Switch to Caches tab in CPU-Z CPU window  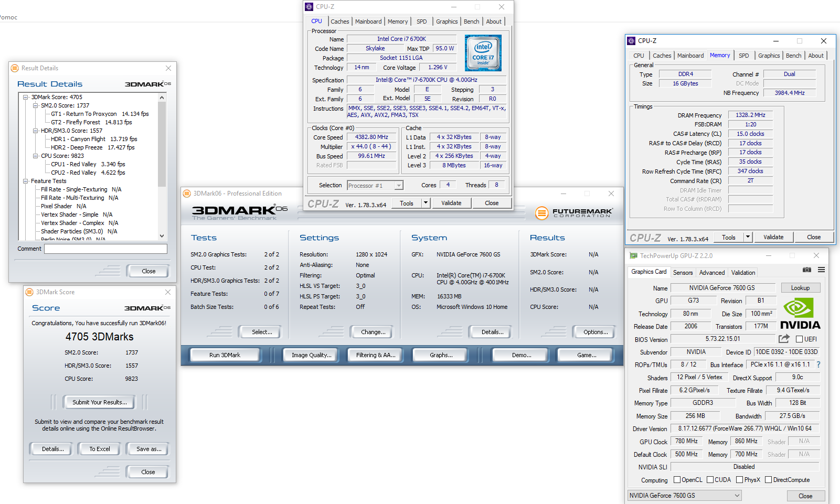click(x=340, y=22)
